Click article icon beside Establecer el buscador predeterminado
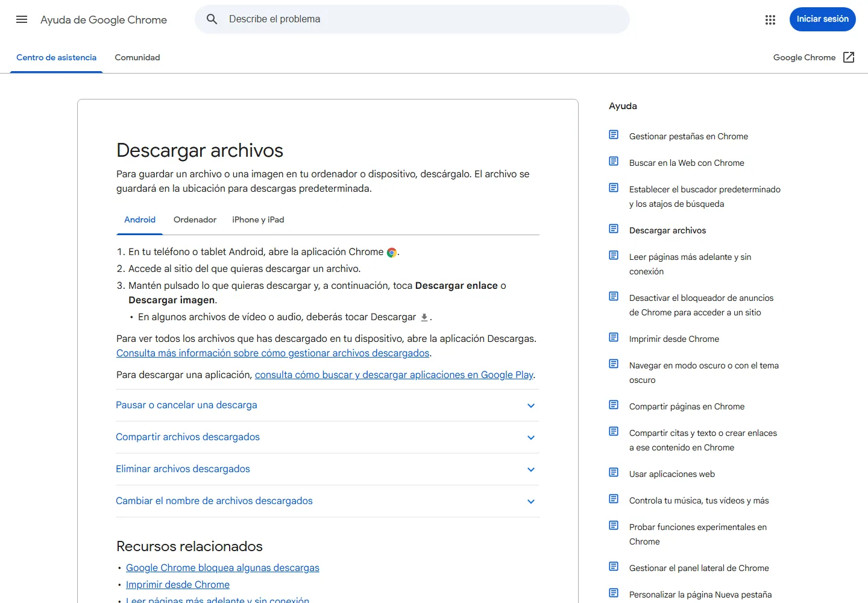Viewport: 868px width, 603px height. [x=614, y=188]
